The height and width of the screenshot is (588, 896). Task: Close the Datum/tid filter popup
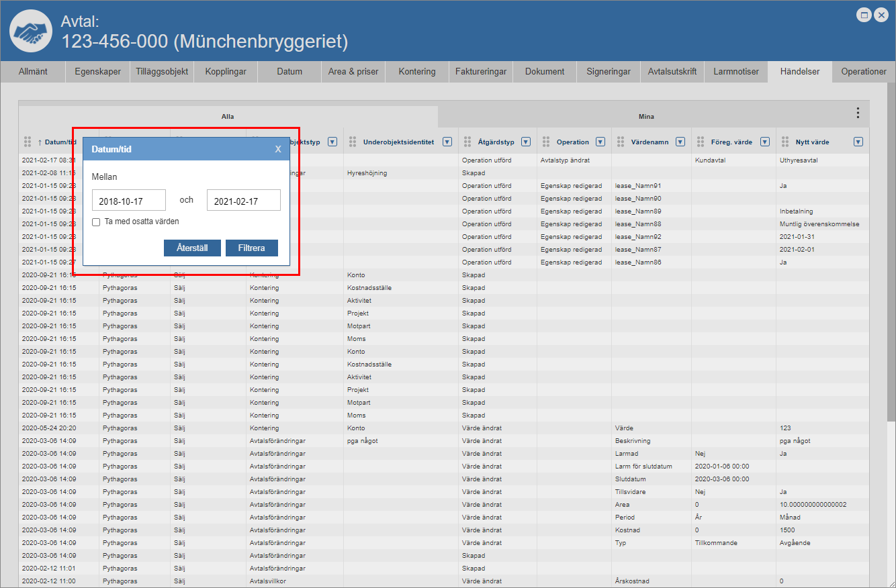coord(277,149)
